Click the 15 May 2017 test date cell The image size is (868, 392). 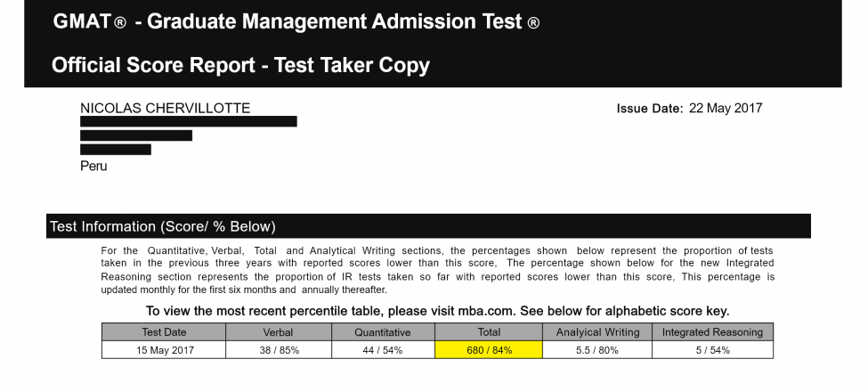coord(164,350)
